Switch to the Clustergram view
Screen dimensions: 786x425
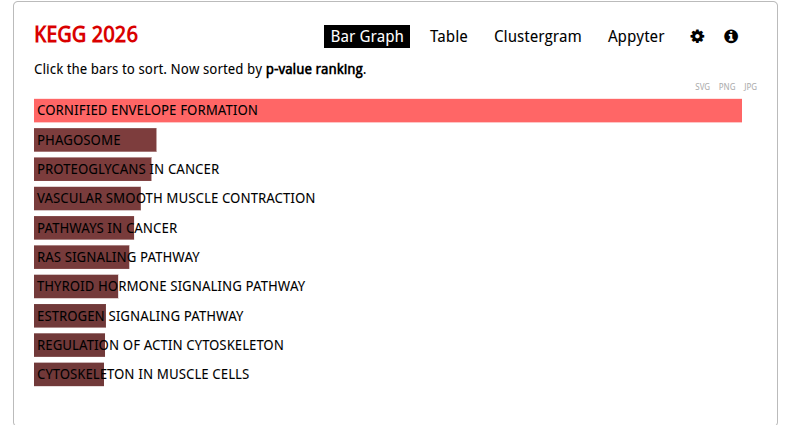click(537, 36)
